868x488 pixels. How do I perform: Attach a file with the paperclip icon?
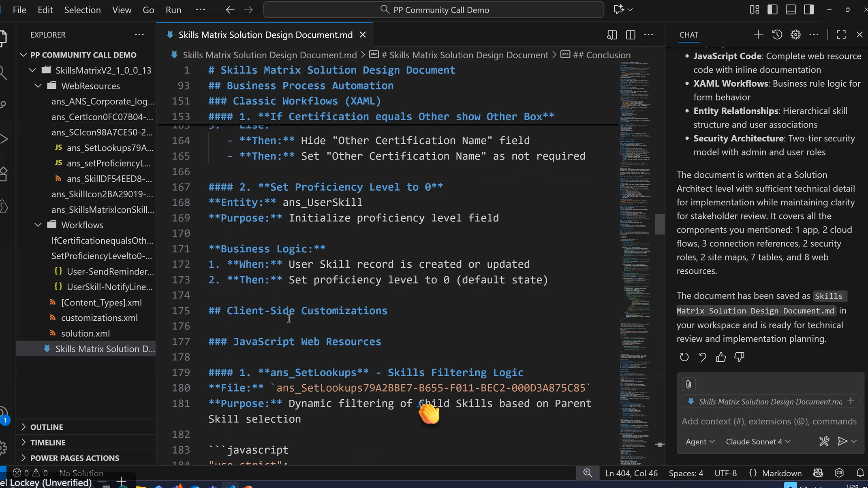point(688,384)
